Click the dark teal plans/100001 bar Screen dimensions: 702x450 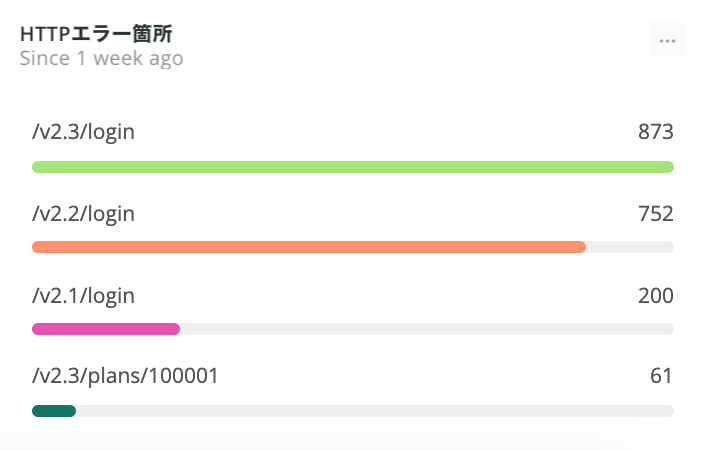(54, 410)
